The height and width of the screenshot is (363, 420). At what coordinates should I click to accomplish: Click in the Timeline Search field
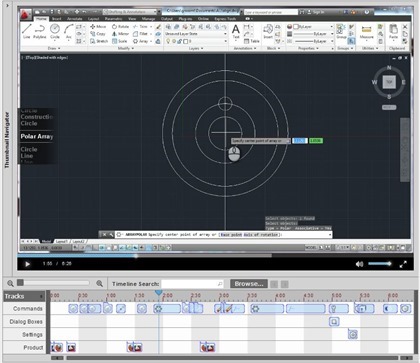click(193, 284)
